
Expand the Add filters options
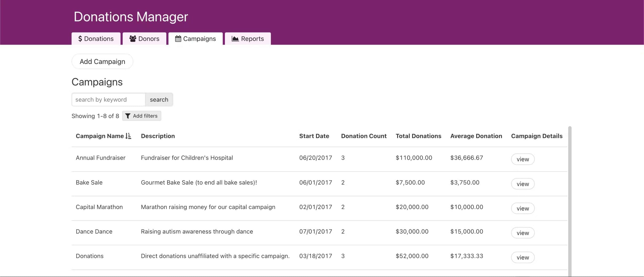pyautogui.click(x=142, y=116)
